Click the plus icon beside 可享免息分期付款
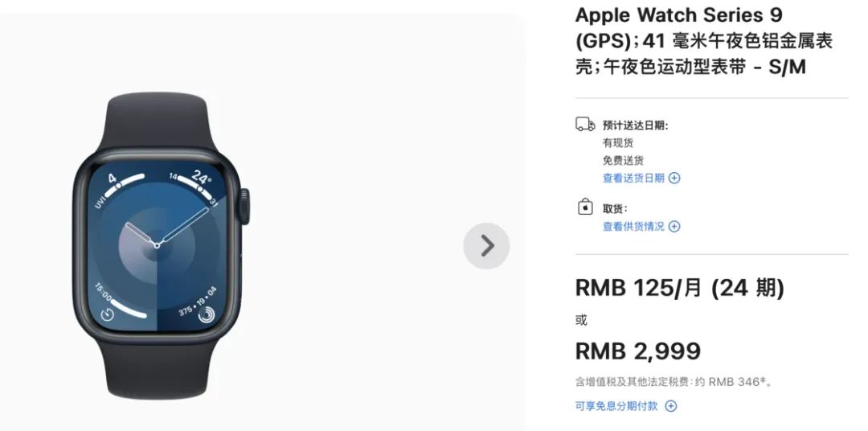 (670, 406)
